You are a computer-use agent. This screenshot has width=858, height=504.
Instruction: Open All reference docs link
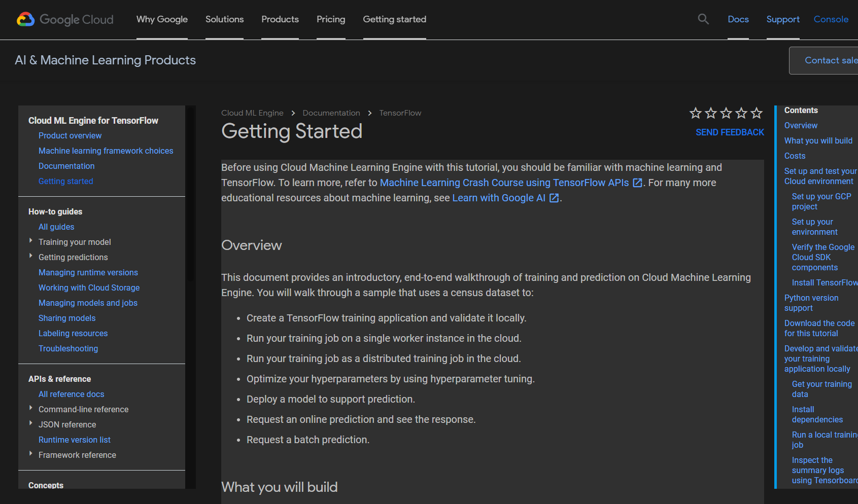pos(71,394)
